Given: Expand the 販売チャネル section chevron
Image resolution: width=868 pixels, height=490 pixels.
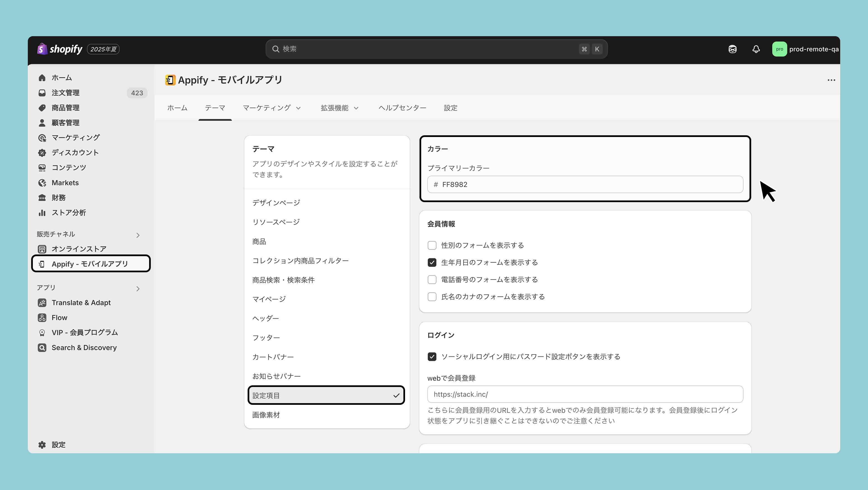Looking at the screenshot, I should 138,235.
